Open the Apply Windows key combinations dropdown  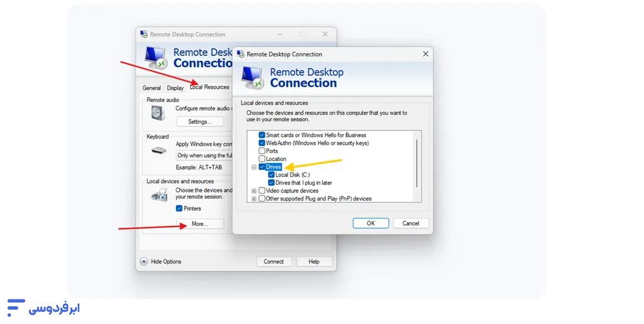point(204,155)
